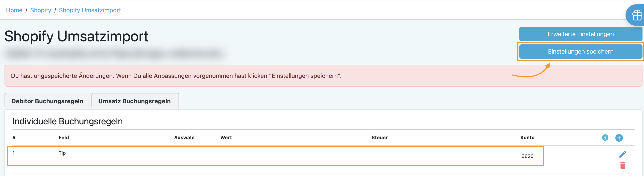Open the Umsatz Buchungsregeln tab

click(135, 101)
